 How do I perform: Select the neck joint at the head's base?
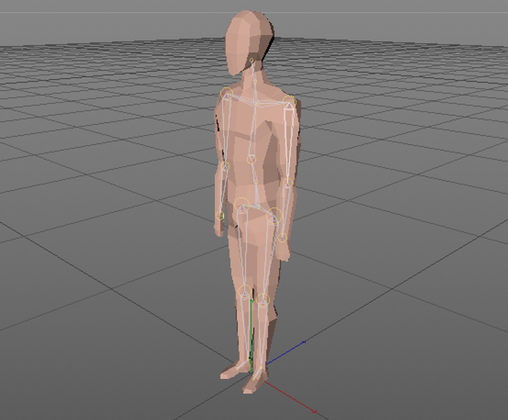click(x=252, y=61)
